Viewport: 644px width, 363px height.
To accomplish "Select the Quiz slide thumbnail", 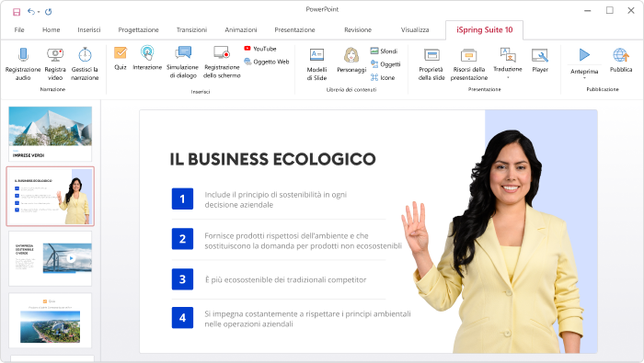I will pyautogui.click(x=50, y=321).
